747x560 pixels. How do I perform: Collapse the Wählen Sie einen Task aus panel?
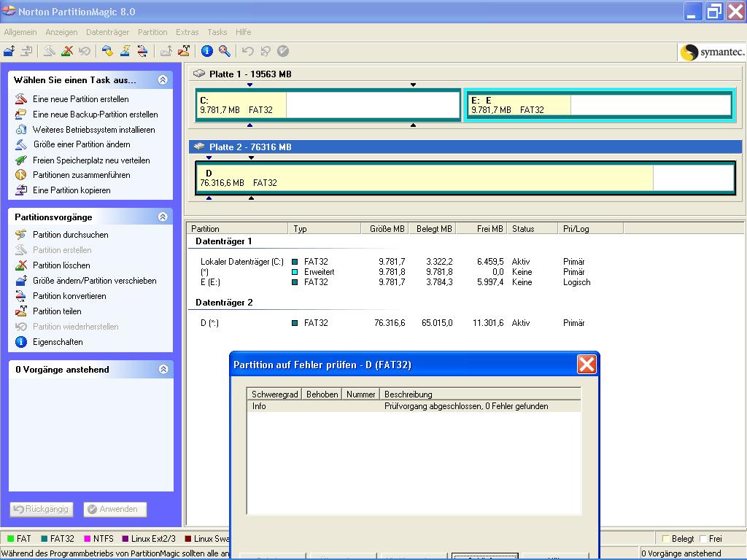[163, 80]
